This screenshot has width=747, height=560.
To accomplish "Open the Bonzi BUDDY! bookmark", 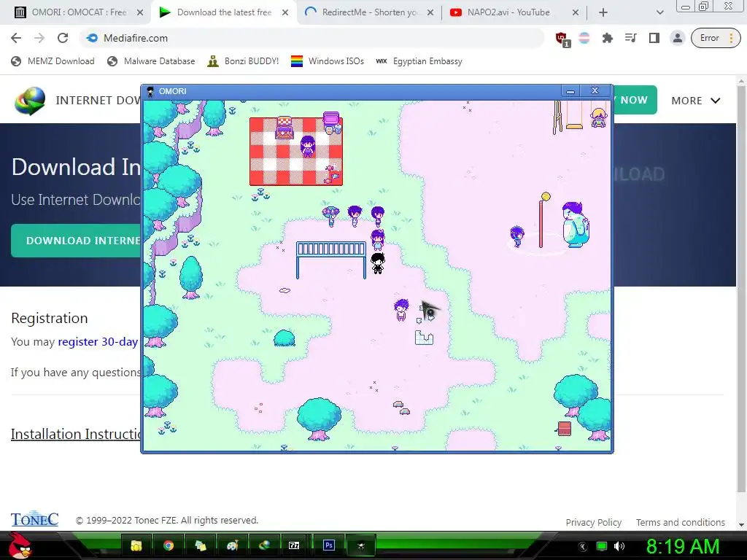I will tap(243, 61).
